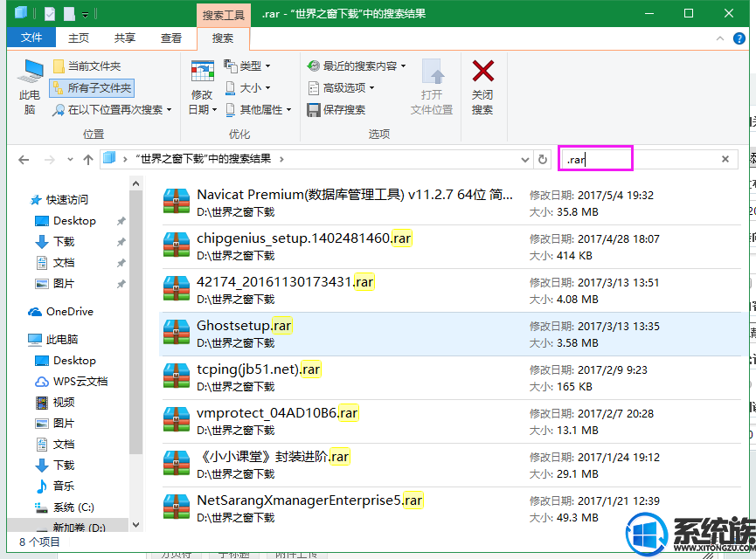
Task: Open WPS云文档 in navigation pane
Action: tap(72, 381)
